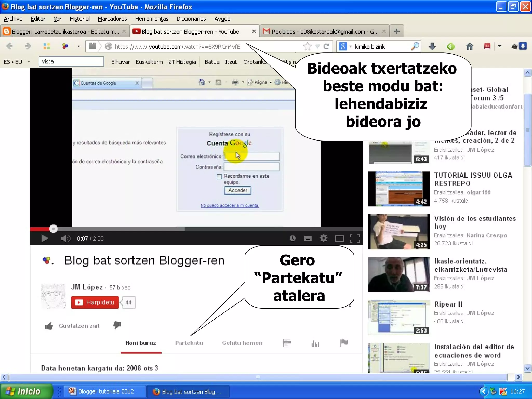Switch to theater mode player size

[x=339, y=238]
